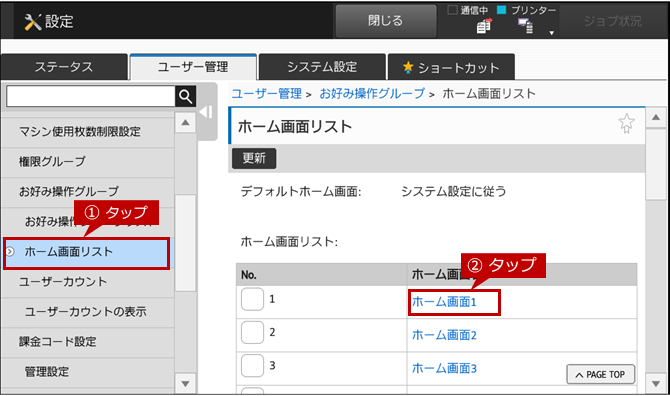Click ユーザー管理 breadcrumb link
670x396 pixels.
pos(267,94)
